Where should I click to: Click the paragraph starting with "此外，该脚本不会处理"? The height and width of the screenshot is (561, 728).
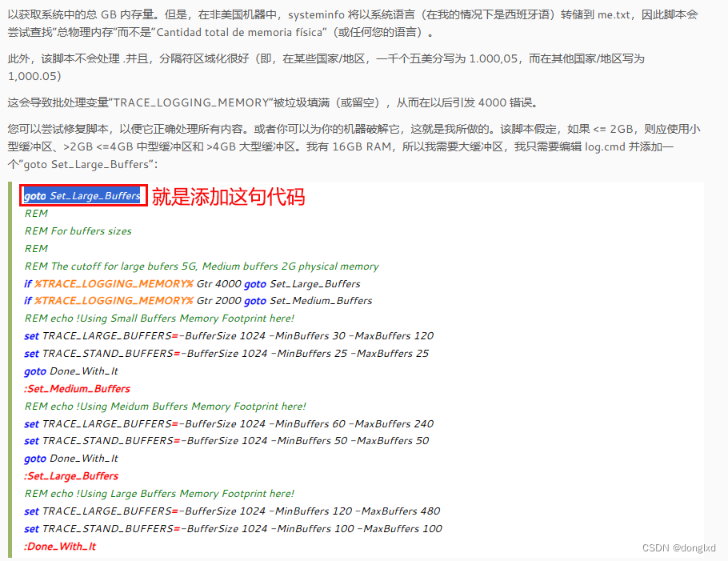coord(326,67)
